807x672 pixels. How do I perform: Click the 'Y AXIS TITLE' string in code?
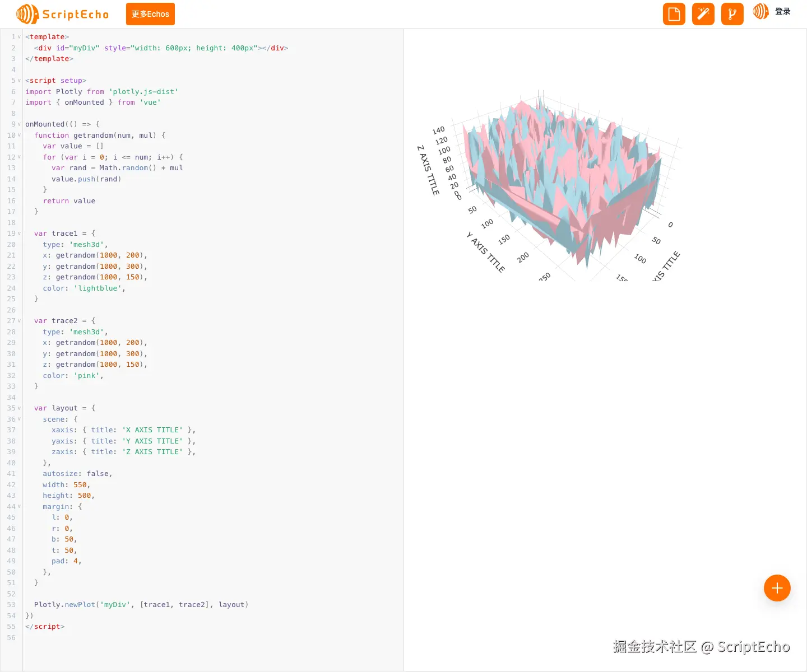[x=152, y=441]
